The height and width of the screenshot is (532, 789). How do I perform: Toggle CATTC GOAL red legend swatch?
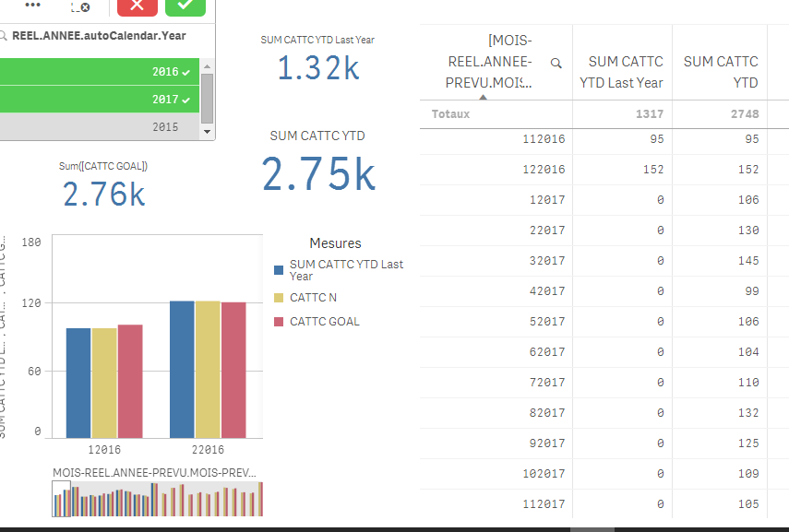279,322
